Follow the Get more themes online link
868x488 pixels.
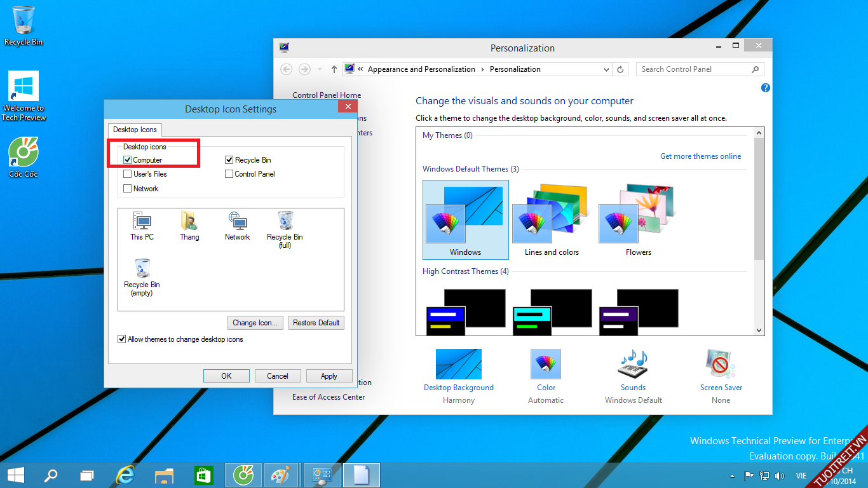pos(700,156)
